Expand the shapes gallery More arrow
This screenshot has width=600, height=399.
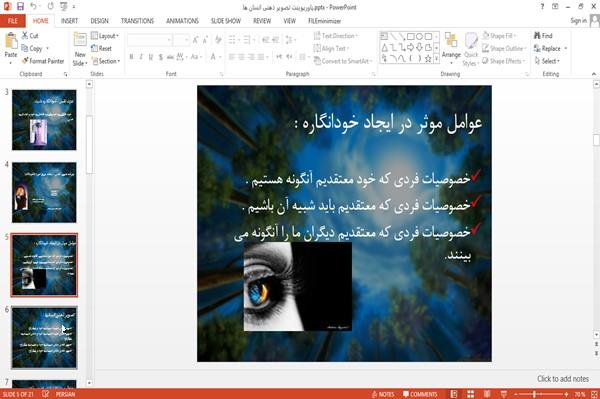click(436, 58)
